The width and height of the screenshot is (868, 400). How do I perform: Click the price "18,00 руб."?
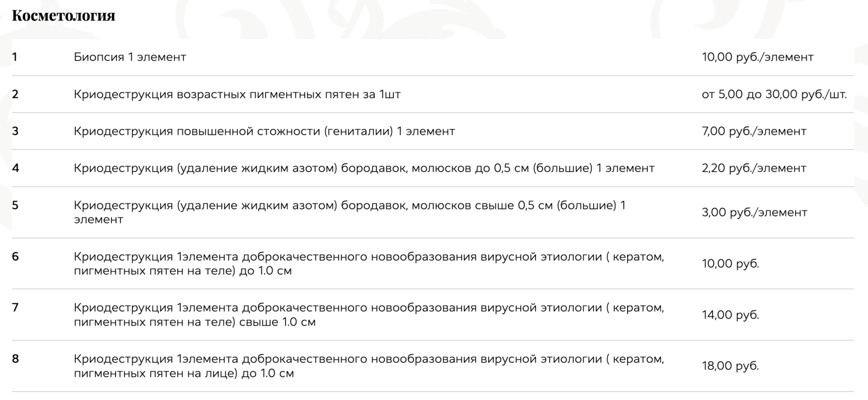click(730, 366)
